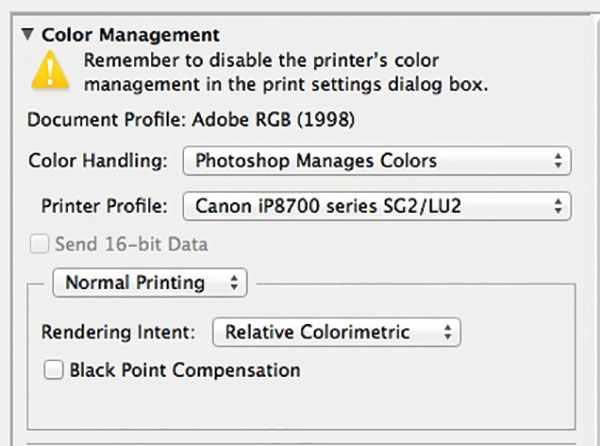Enable the Black Point Compensation checkbox
Viewport: 600px width, 446px height.
click(53, 370)
